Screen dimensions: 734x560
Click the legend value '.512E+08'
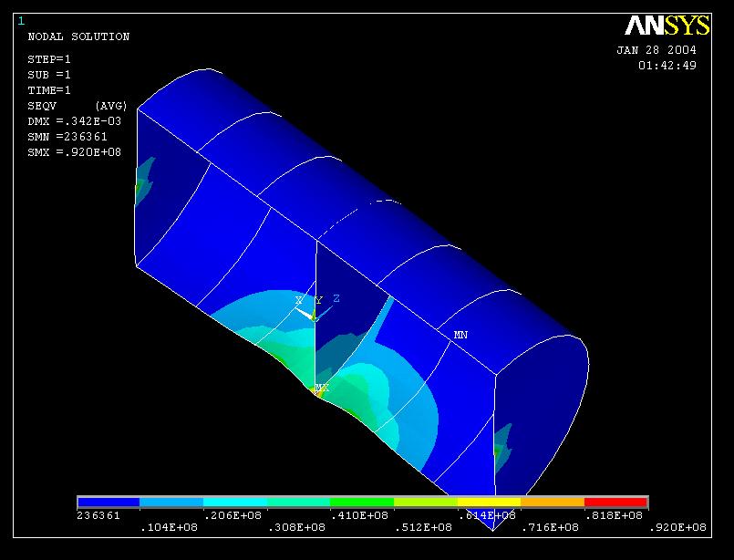coord(423,527)
